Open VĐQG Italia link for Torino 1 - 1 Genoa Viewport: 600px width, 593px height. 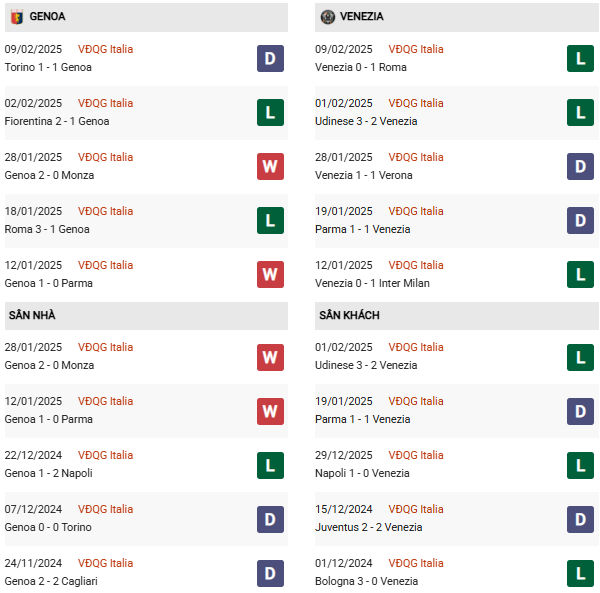pyautogui.click(x=105, y=49)
